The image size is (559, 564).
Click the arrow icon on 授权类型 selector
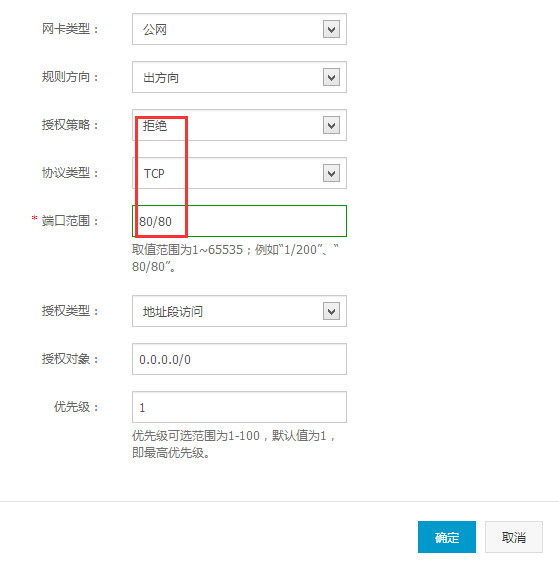pyautogui.click(x=331, y=311)
